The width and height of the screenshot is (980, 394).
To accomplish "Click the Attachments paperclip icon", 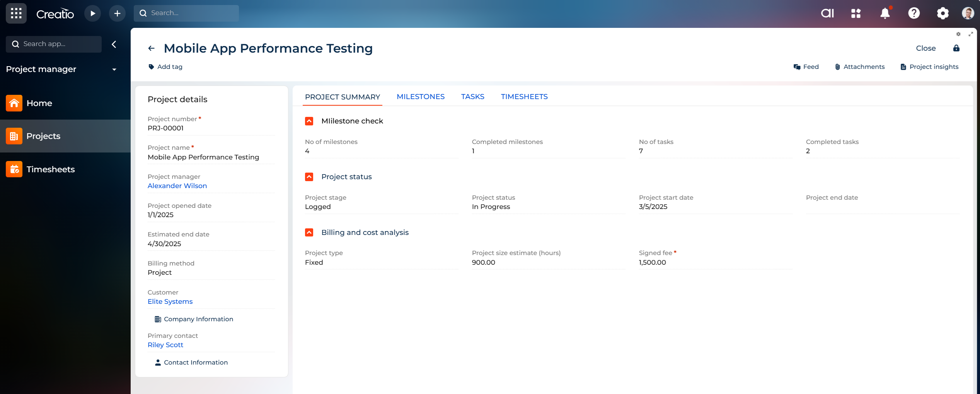I will click(x=837, y=67).
